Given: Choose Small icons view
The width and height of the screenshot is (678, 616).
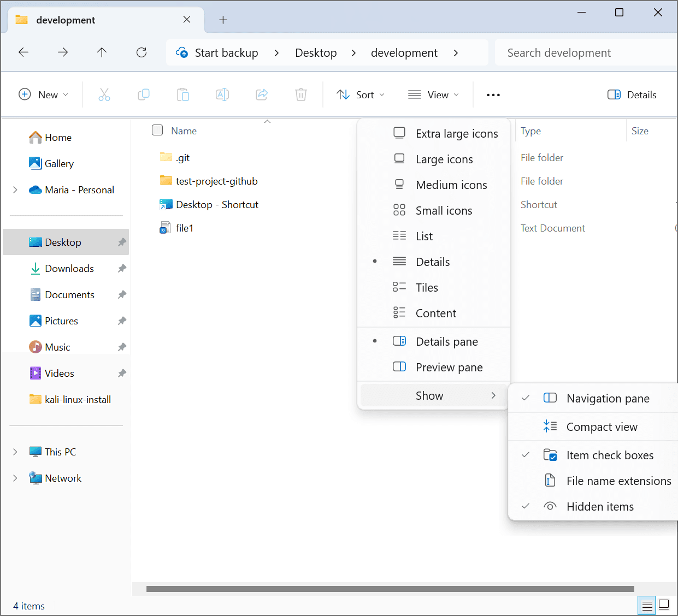Looking at the screenshot, I should point(434,210).
